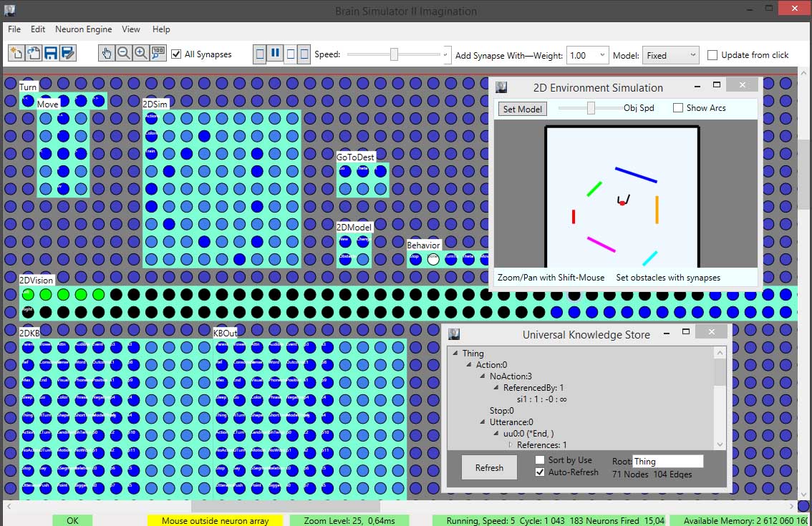Open the View menu
812x526 pixels.
pos(131,29)
